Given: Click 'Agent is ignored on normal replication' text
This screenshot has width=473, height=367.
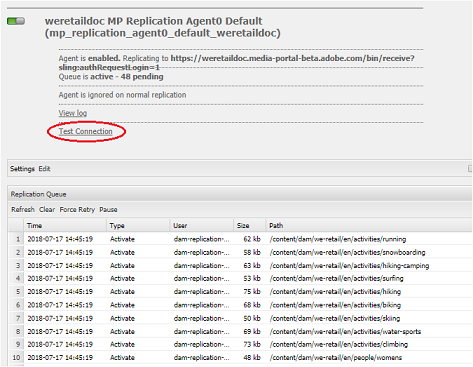Looking at the screenshot, I should click(x=122, y=95).
